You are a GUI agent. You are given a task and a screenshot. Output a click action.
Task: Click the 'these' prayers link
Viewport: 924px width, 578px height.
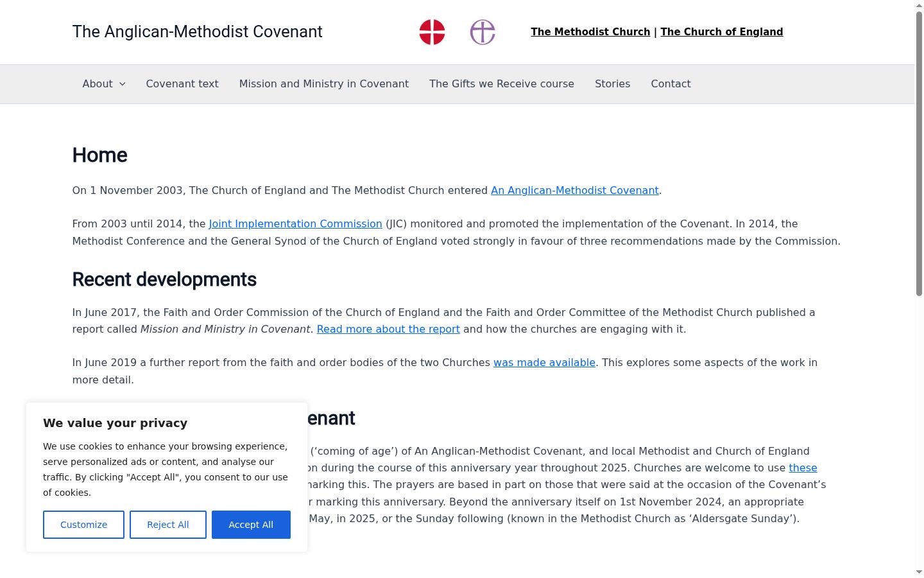click(x=803, y=468)
